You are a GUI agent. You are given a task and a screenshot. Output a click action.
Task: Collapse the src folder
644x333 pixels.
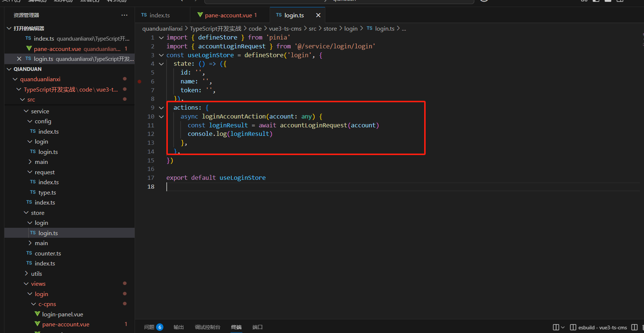click(22, 100)
